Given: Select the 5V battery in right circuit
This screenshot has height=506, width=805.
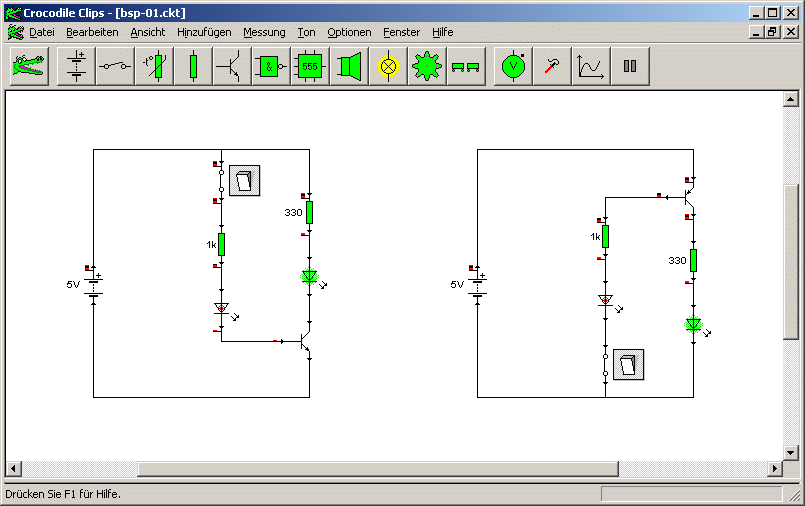Looking at the screenshot, I should pos(477,286).
